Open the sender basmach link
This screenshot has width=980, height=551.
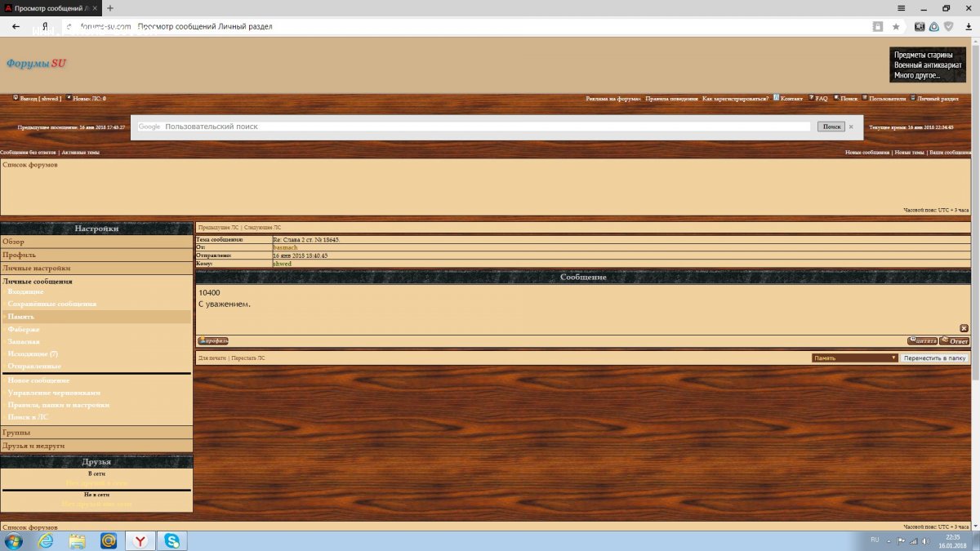(x=285, y=247)
